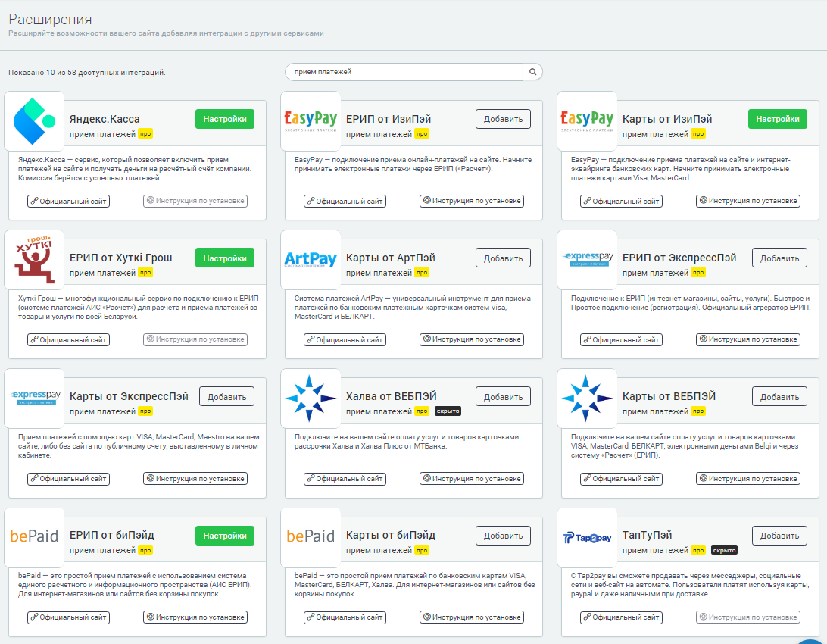This screenshot has height=644, width=827.
Task: Add the Халва от ВЕБПЭЙ extension
Action: point(503,397)
